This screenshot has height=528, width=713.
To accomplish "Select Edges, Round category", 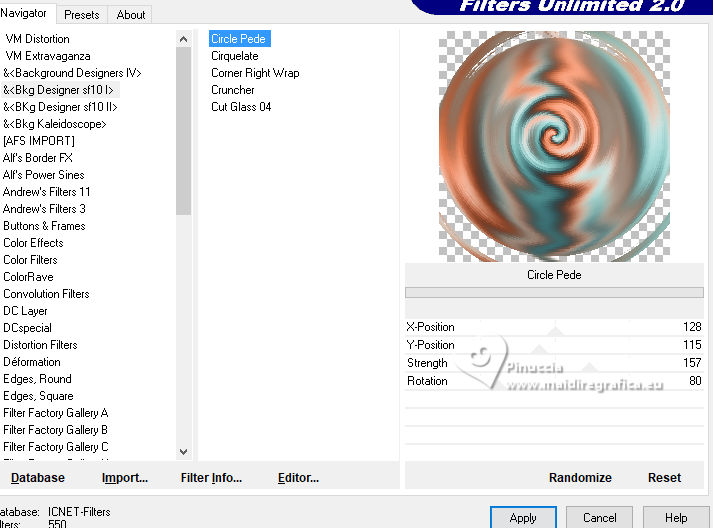I will [x=37, y=379].
